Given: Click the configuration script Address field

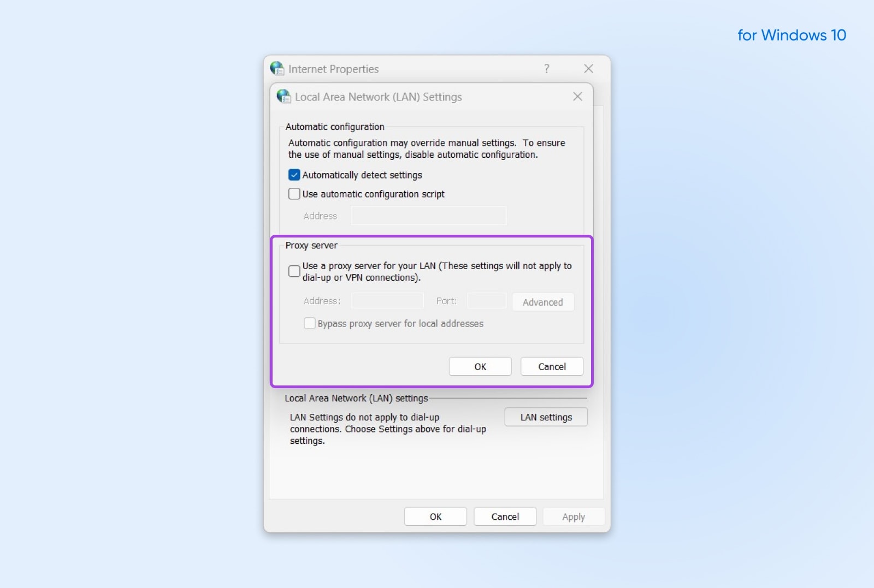Looking at the screenshot, I should coord(428,216).
